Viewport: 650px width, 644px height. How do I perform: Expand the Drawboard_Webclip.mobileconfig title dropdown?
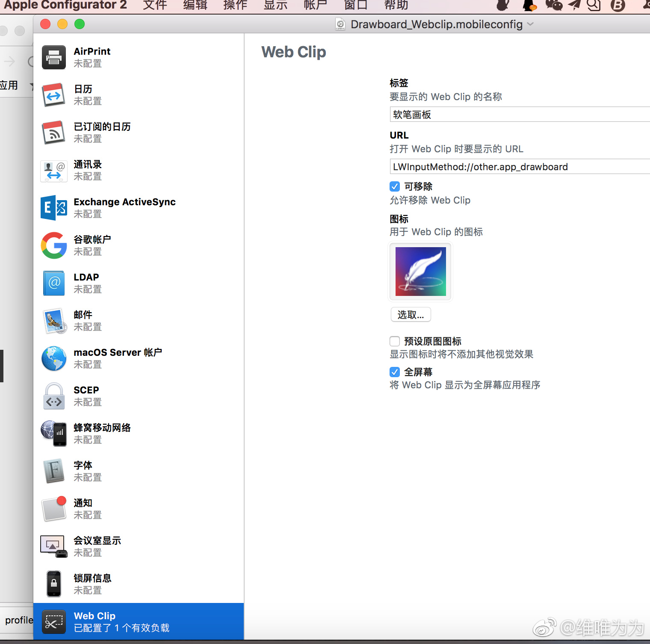(x=530, y=24)
